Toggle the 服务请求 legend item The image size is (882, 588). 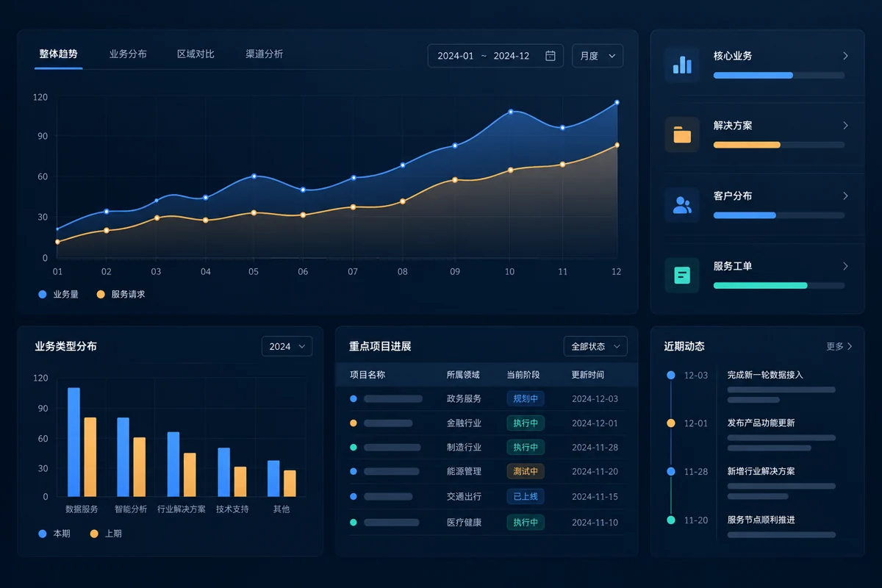point(121,294)
